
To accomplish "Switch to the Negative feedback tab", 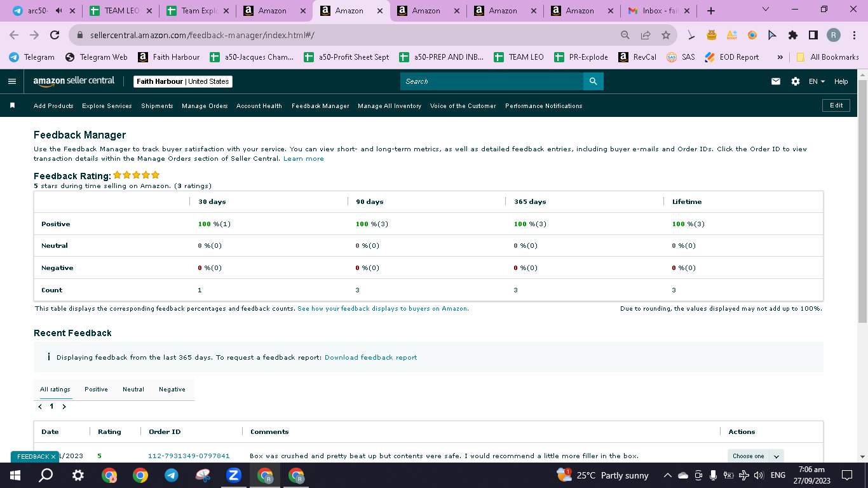I will 172,390.
